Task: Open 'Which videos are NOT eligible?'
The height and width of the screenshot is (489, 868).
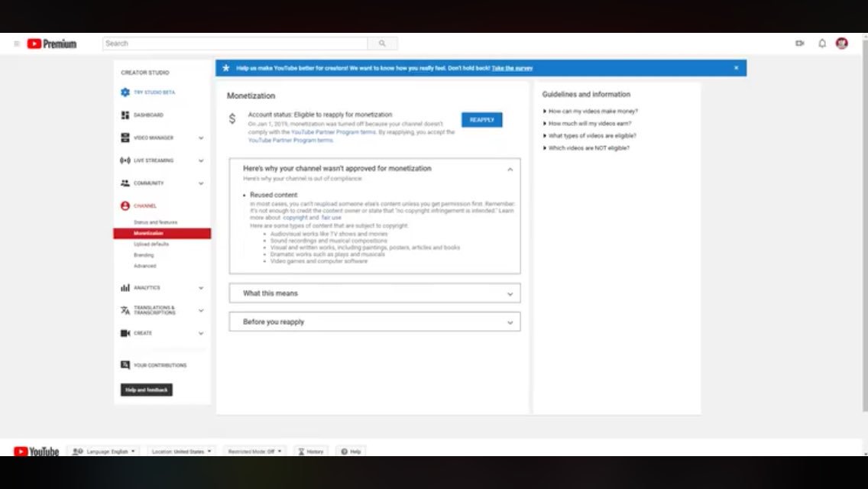Action: pyautogui.click(x=588, y=148)
